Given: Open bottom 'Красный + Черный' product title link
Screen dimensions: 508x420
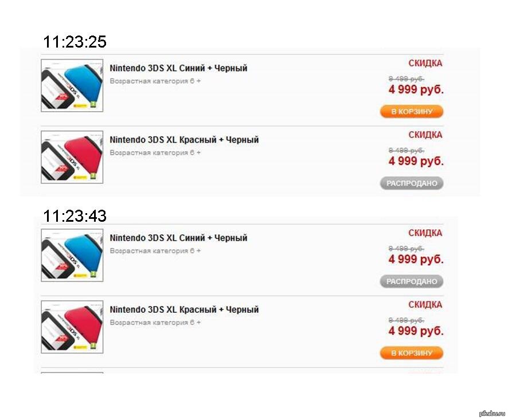Looking at the screenshot, I should pyautogui.click(x=185, y=309).
